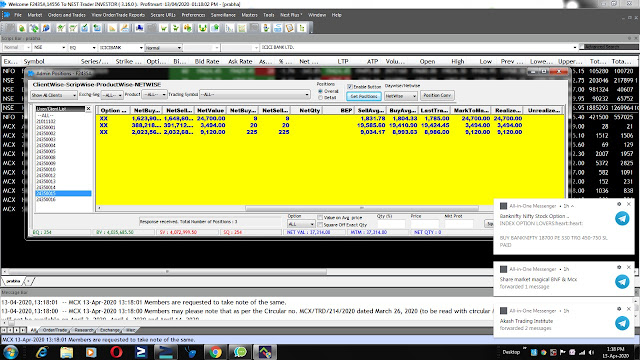
Task: Click the bar chart toolbar icon
Action: (229, 28)
